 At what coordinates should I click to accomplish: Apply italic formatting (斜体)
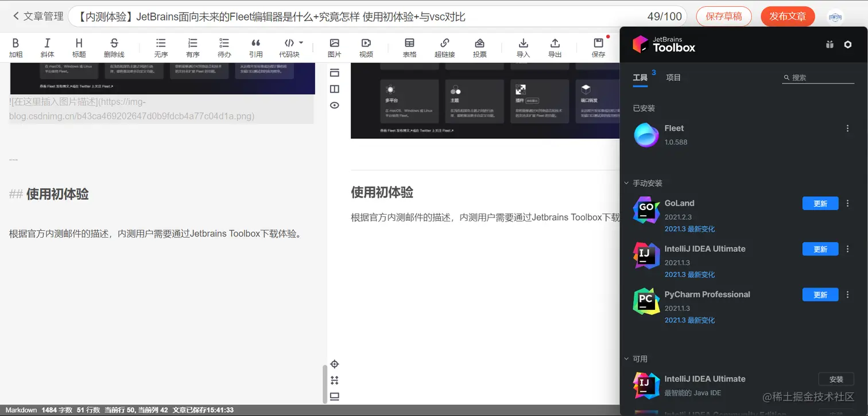point(47,48)
